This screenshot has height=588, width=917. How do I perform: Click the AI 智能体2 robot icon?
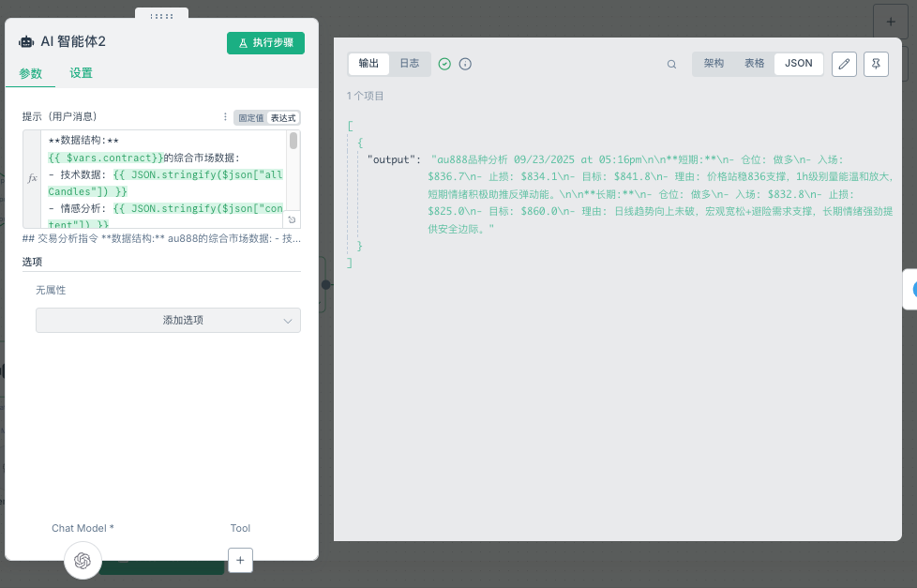[26, 42]
